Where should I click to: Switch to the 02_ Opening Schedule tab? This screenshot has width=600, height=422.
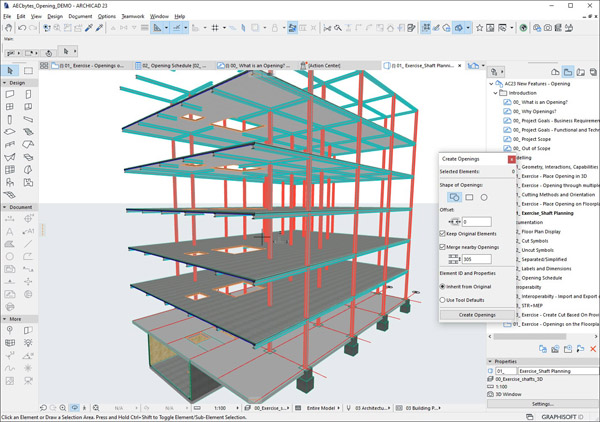click(174, 65)
